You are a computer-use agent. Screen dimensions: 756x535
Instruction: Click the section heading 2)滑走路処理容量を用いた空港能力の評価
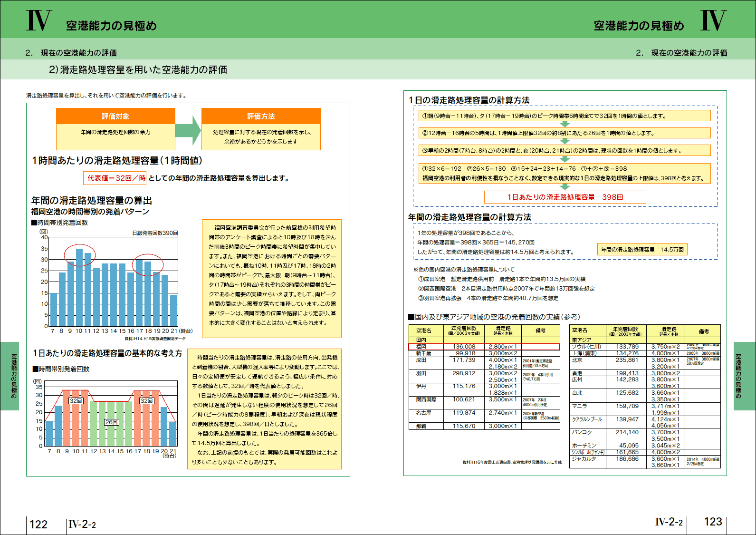pos(138,70)
